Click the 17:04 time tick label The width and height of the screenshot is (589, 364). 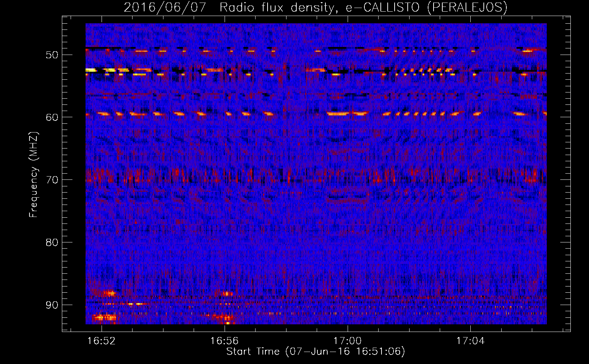[471, 341]
